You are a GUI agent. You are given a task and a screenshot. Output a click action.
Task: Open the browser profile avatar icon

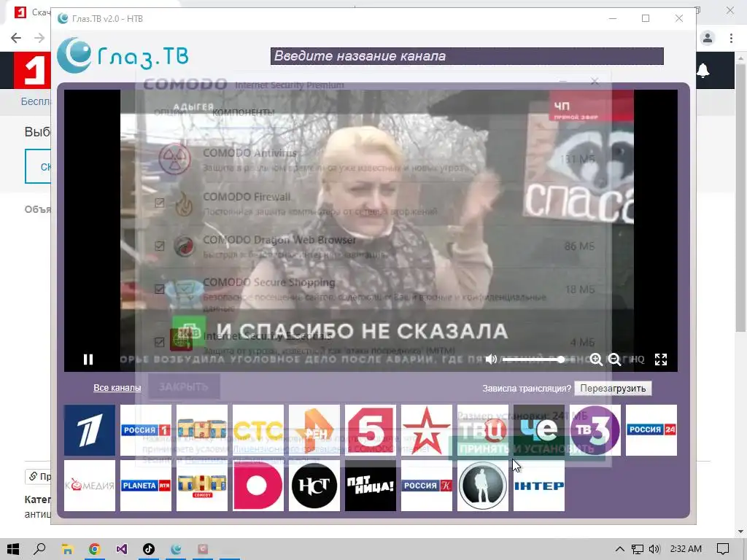708,38
